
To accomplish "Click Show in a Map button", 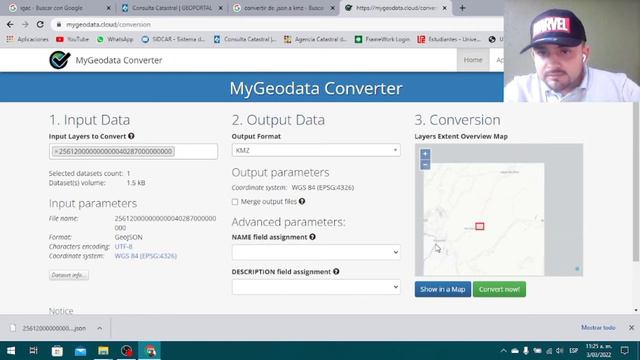I will [x=442, y=289].
